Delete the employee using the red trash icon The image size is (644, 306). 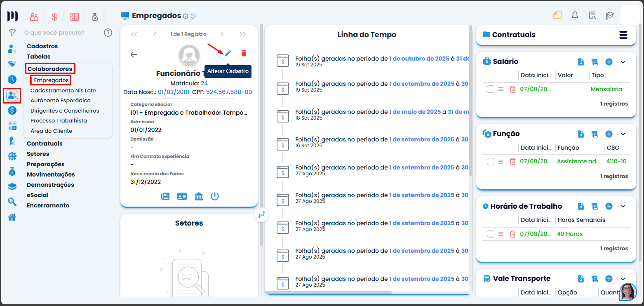pyautogui.click(x=244, y=53)
